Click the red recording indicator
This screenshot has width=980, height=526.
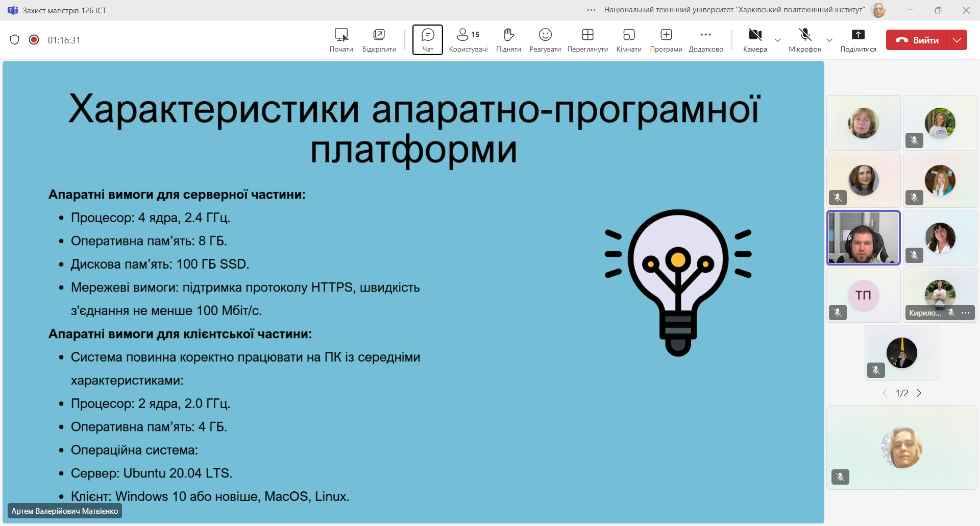(34, 40)
